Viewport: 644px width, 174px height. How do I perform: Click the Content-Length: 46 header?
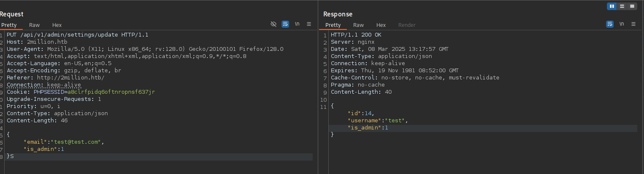click(x=37, y=121)
